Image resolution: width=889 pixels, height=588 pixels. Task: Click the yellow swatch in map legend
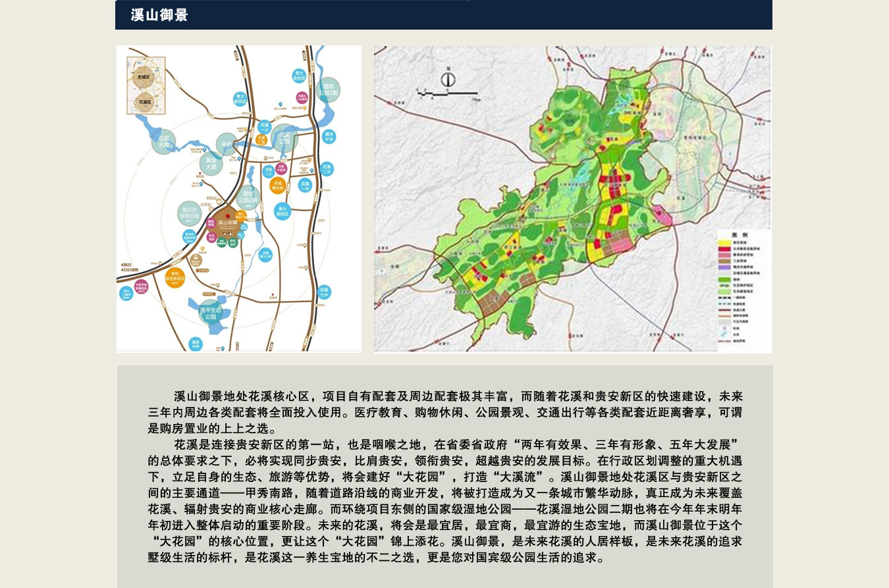[724, 244]
